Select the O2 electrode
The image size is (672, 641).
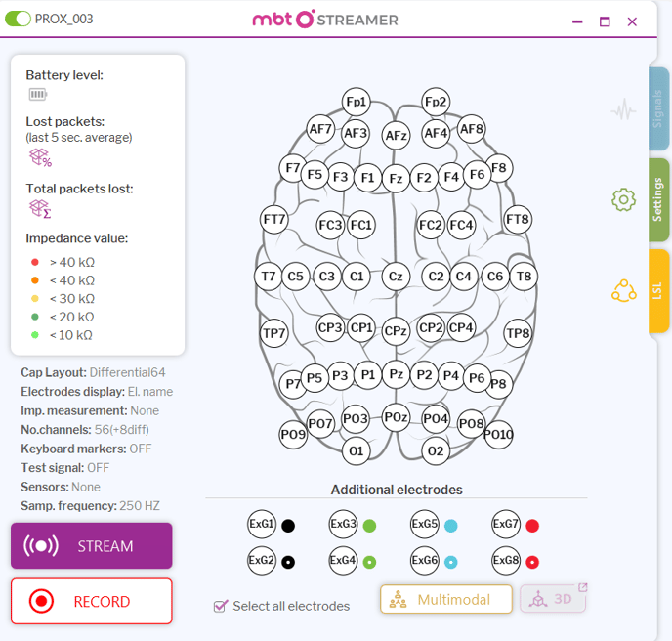(436, 451)
